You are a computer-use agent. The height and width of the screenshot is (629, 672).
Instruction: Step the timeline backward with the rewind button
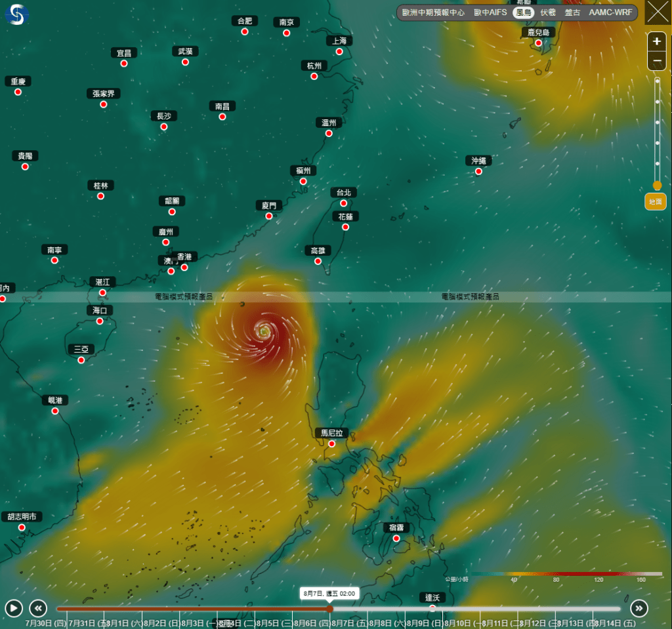pos(38,608)
